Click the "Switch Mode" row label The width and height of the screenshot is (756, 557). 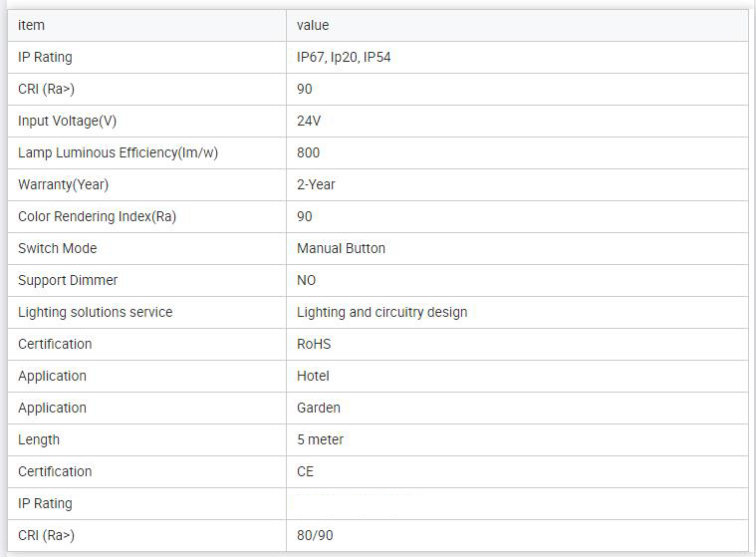click(x=58, y=248)
